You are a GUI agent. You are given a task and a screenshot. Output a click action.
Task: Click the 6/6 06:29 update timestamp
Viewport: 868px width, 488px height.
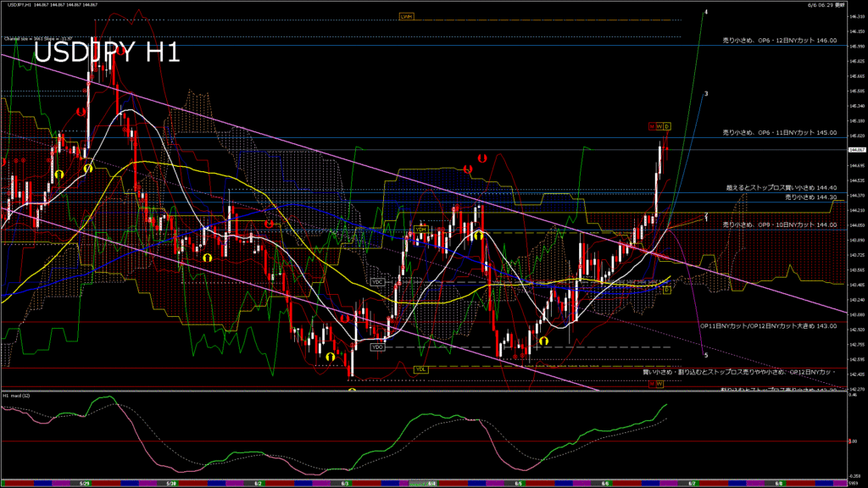pyautogui.click(x=826, y=5)
